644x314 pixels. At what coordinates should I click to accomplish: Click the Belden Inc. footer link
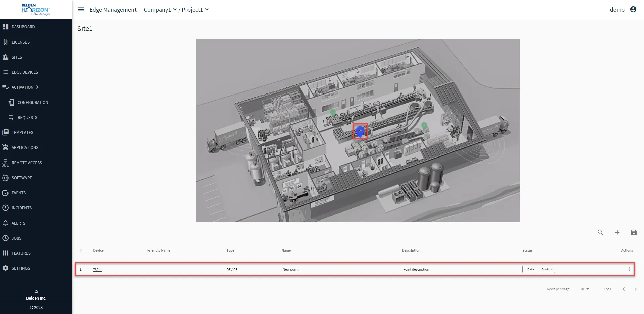36,298
